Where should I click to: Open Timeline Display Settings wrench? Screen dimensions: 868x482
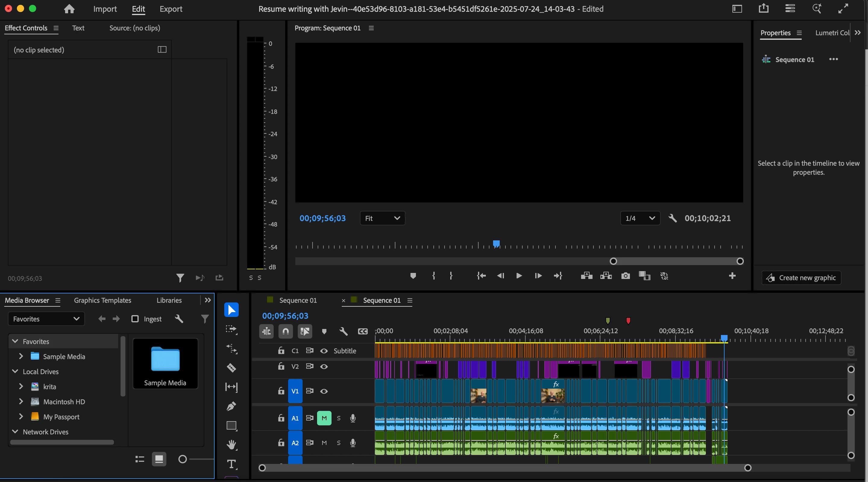point(343,331)
